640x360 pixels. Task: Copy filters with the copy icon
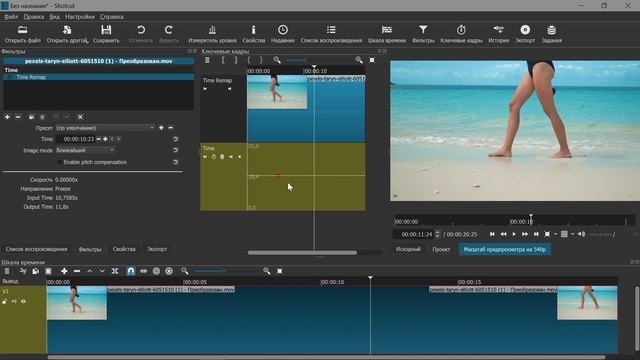pyautogui.click(x=31, y=117)
